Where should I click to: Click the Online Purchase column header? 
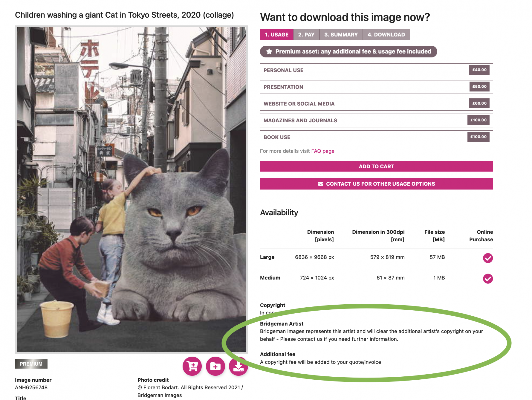tap(481, 236)
